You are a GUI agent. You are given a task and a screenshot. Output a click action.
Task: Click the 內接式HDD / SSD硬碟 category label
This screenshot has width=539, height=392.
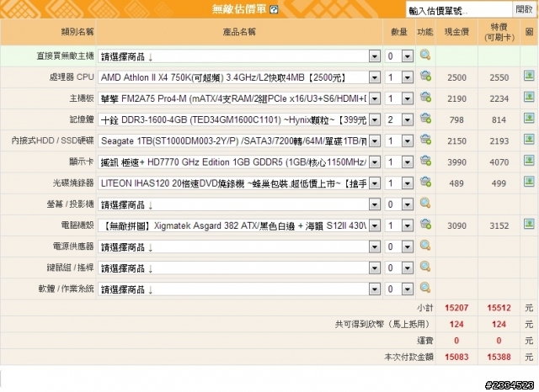pyautogui.click(x=52, y=140)
